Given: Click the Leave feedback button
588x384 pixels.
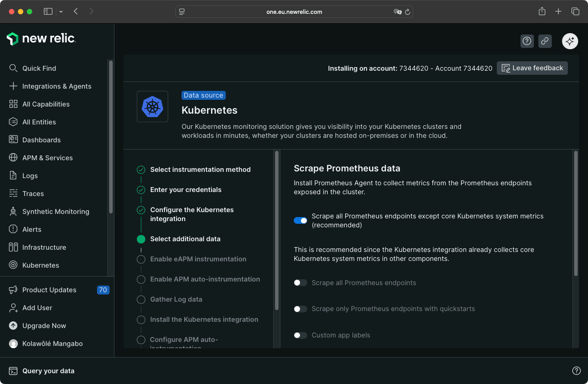Looking at the screenshot, I should coord(532,68).
